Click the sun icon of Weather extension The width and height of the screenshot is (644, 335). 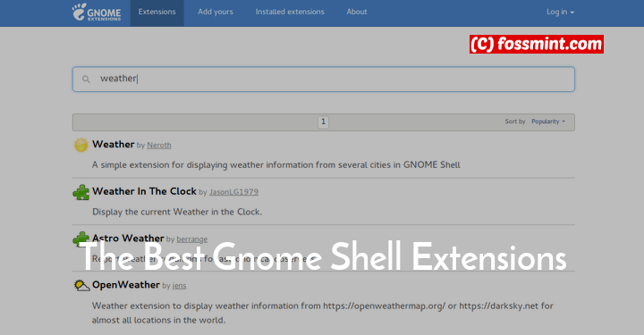(x=80, y=145)
